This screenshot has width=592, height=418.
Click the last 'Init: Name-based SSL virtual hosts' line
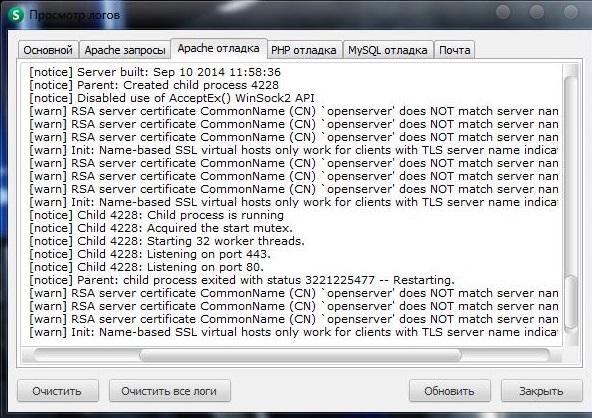293,332
